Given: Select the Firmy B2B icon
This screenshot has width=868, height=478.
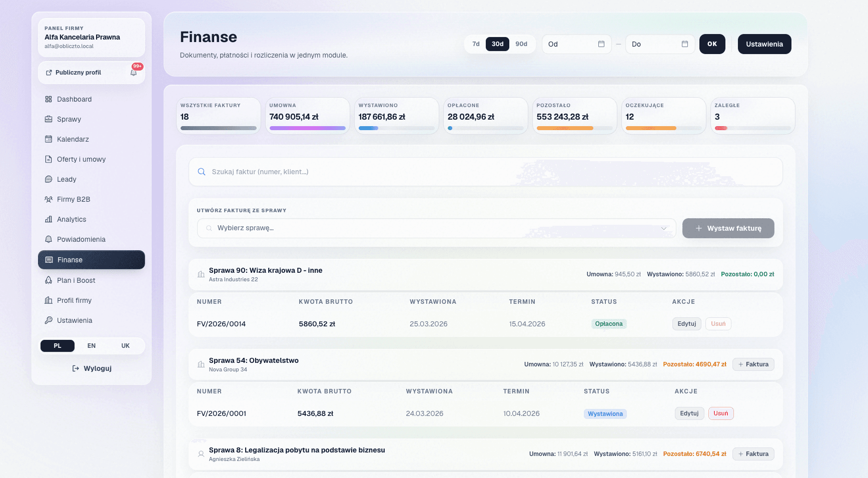Looking at the screenshot, I should [49, 199].
